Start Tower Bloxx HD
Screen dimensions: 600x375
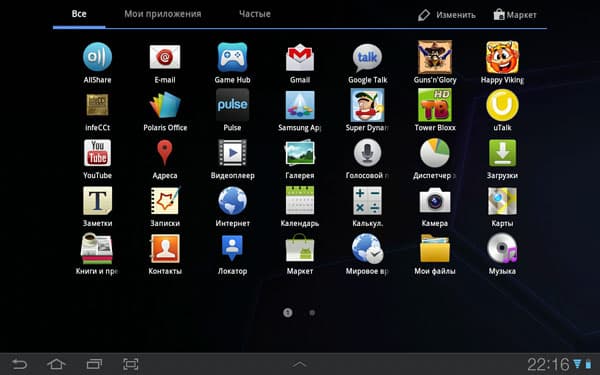(435, 105)
